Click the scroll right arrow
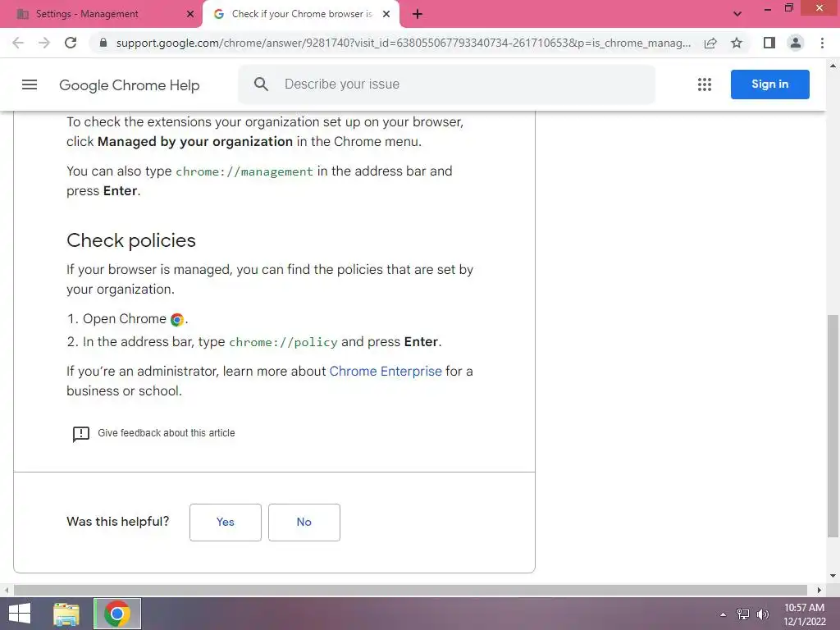The width and height of the screenshot is (840, 630). coord(819,591)
